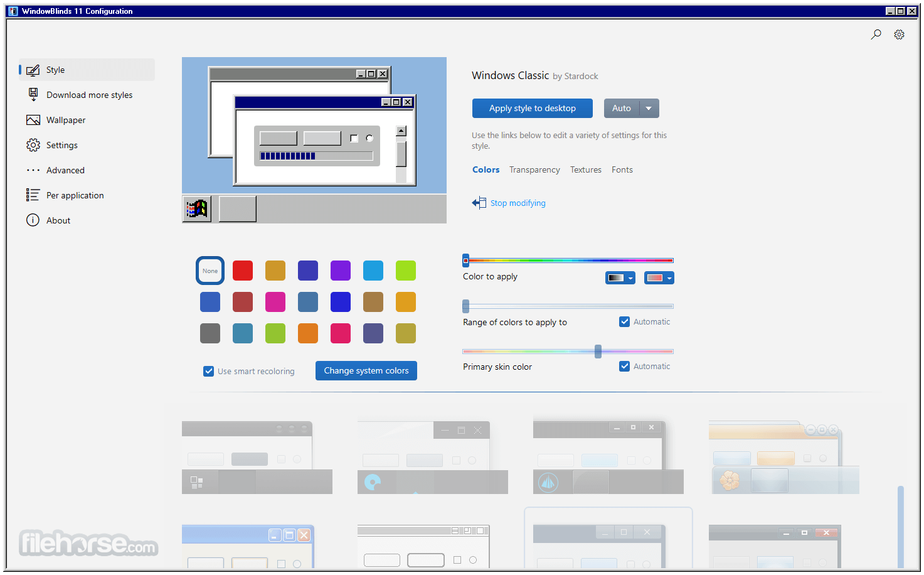Screen dimensions: 924x575
Task: Click the WindowBlinds title bar app icon
Action: [13, 11]
